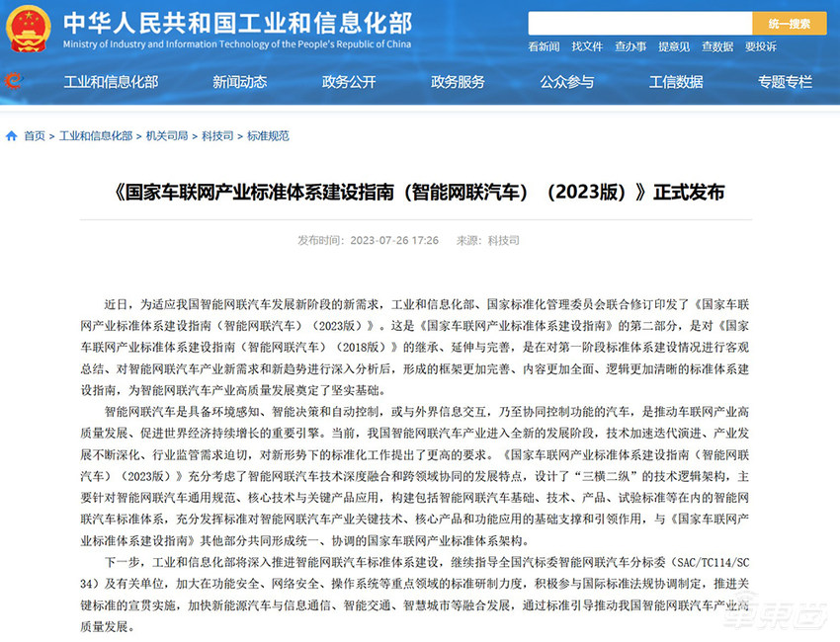Open the 专题专栏 menu
The width and height of the screenshot is (840, 642).
coord(784,83)
